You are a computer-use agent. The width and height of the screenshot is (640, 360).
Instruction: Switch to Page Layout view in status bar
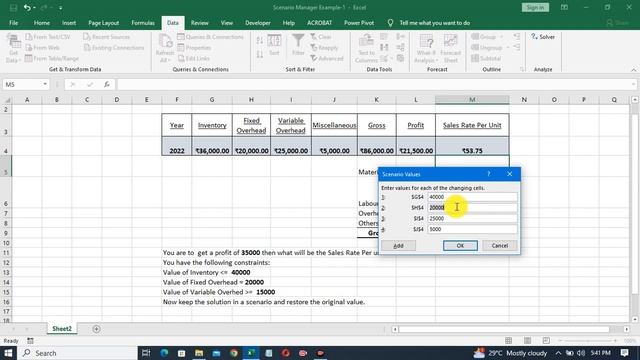(527, 340)
